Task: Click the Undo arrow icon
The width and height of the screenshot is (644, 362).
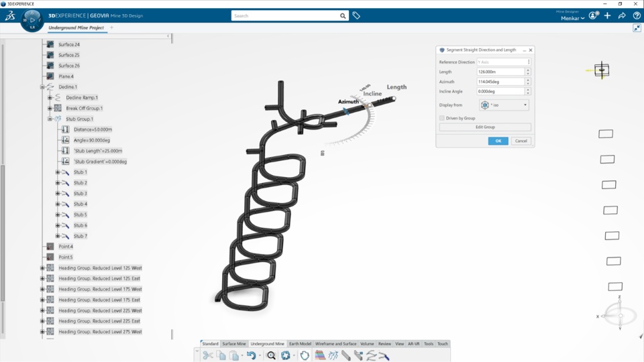Action: (x=252, y=355)
